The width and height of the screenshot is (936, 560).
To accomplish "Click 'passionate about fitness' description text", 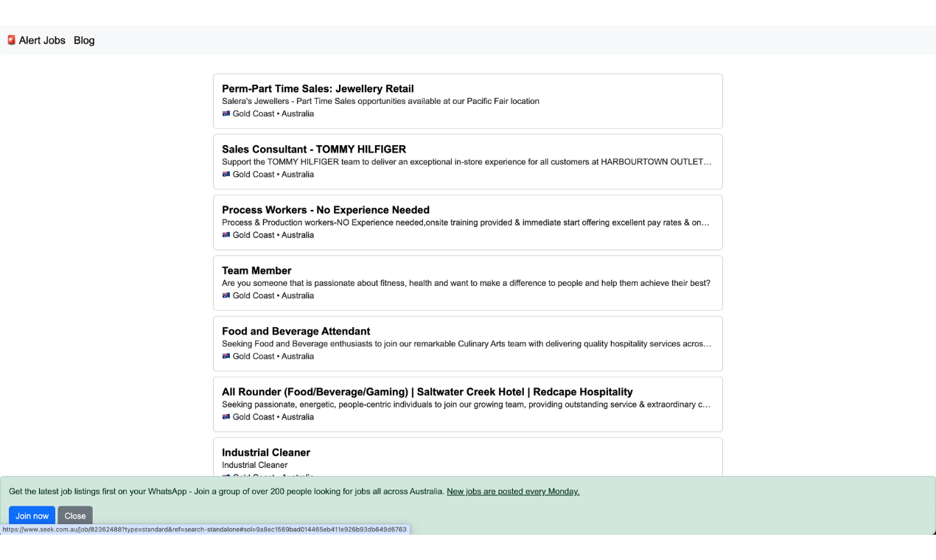I will coord(466,283).
